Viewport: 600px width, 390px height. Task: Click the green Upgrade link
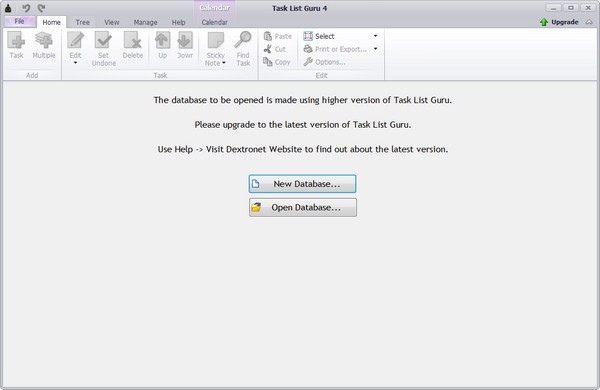(559, 22)
